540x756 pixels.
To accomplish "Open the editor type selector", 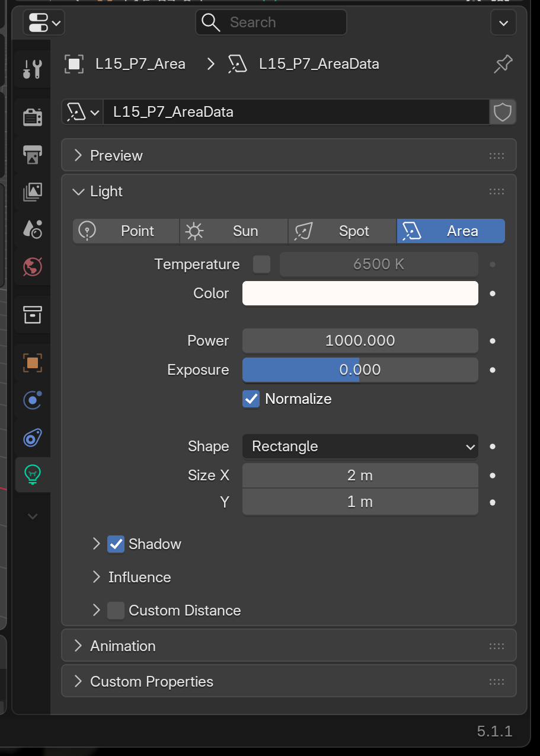I will tap(44, 23).
